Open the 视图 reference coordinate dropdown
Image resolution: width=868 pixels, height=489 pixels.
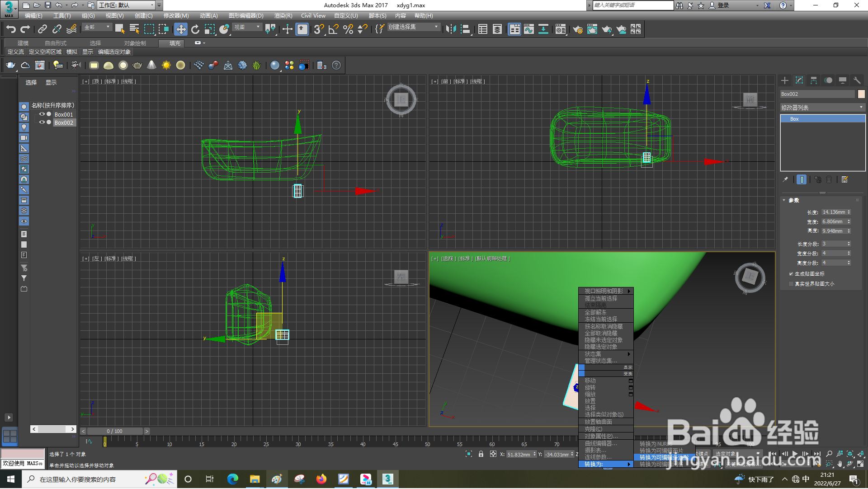pos(247,28)
